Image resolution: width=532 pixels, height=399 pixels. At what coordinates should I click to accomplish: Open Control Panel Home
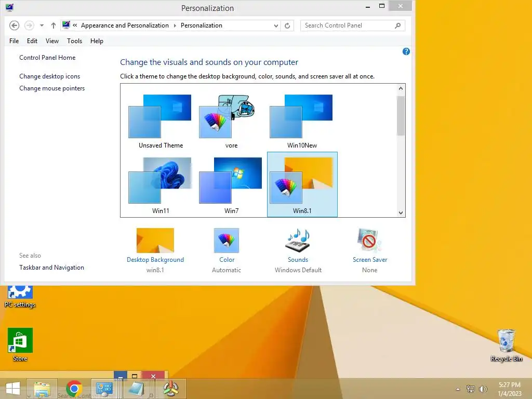coord(47,58)
